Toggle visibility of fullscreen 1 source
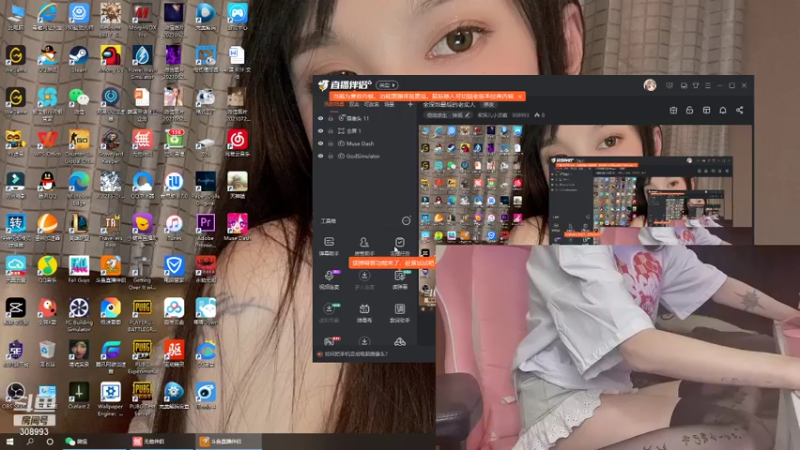Image resolution: width=800 pixels, height=450 pixels. click(x=320, y=131)
